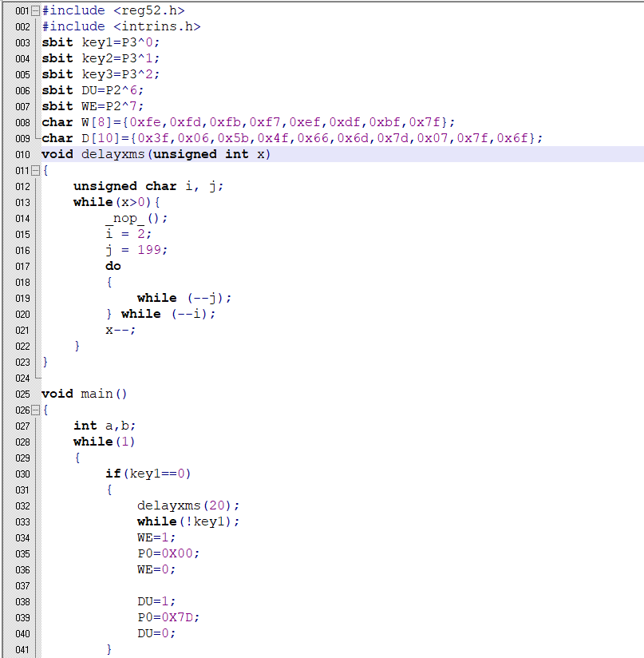Click the statement 'DU=1;'
Image resolution: width=644 pixels, height=658 pixels.
point(156,601)
